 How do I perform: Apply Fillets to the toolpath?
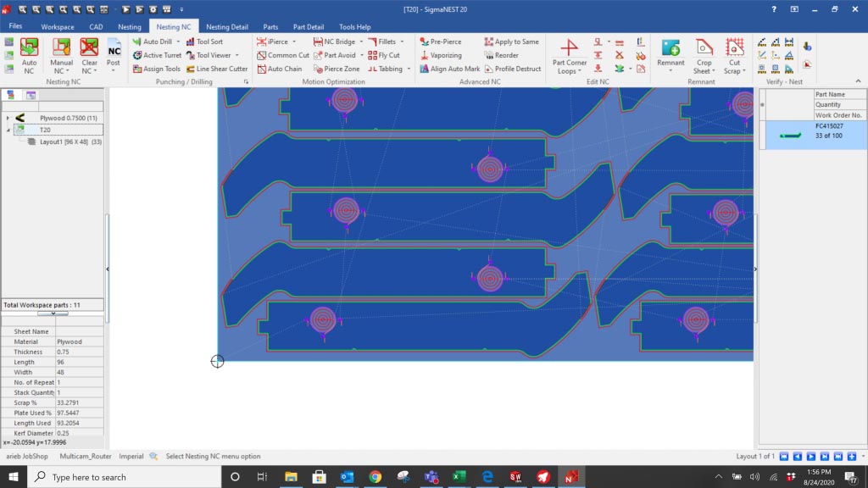point(382,42)
